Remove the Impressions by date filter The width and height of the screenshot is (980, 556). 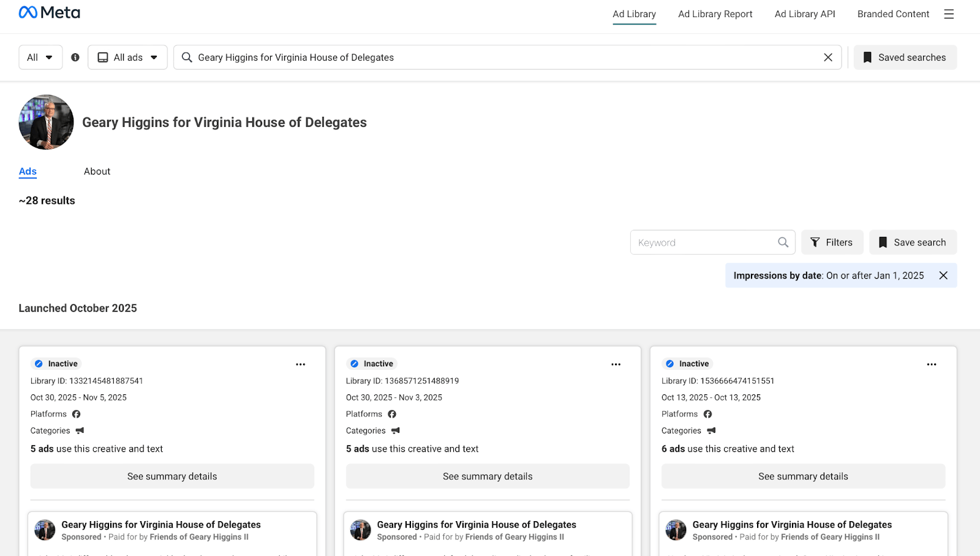point(943,276)
